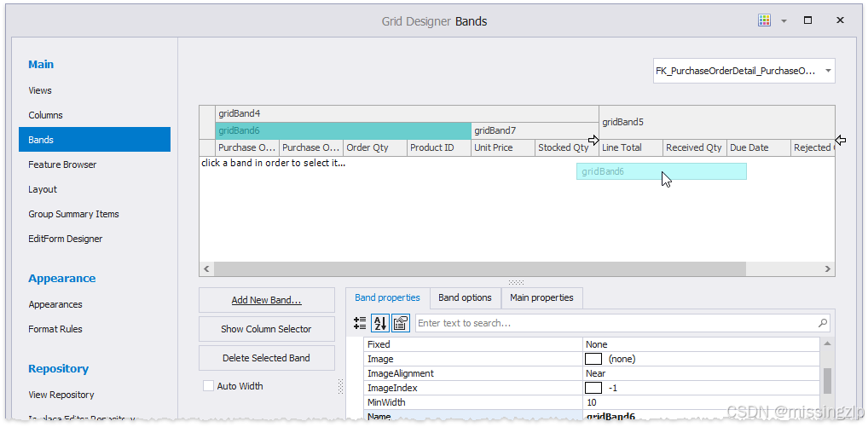Select Bands item in sidebar
Image resolution: width=868 pixels, height=427 pixels.
[x=95, y=140]
